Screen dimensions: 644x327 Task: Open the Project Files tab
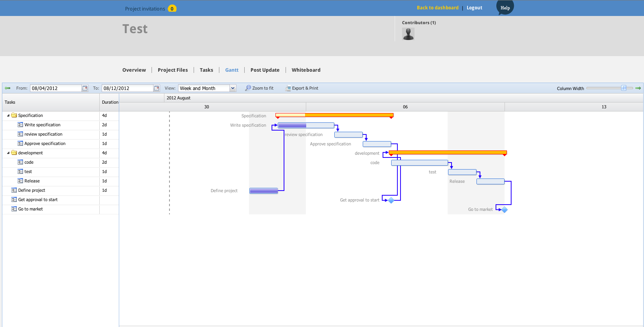pyautogui.click(x=173, y=70)
